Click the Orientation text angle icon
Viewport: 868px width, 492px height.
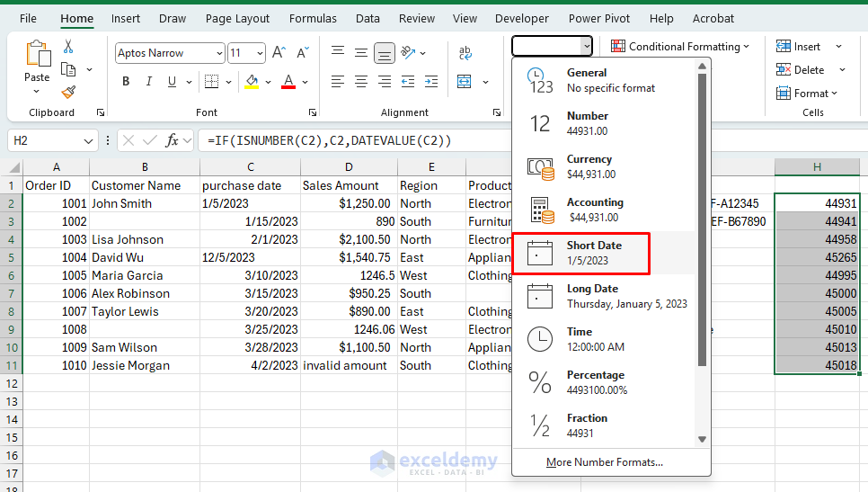point(408,52)
